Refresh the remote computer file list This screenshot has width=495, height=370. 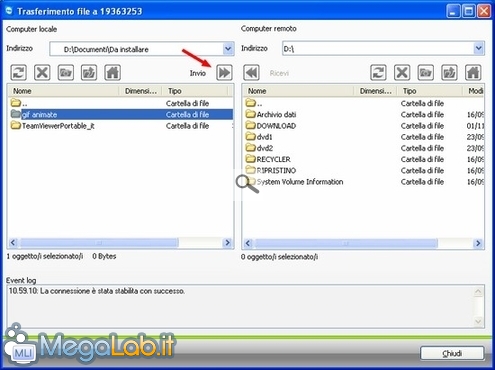pos(378,72)
